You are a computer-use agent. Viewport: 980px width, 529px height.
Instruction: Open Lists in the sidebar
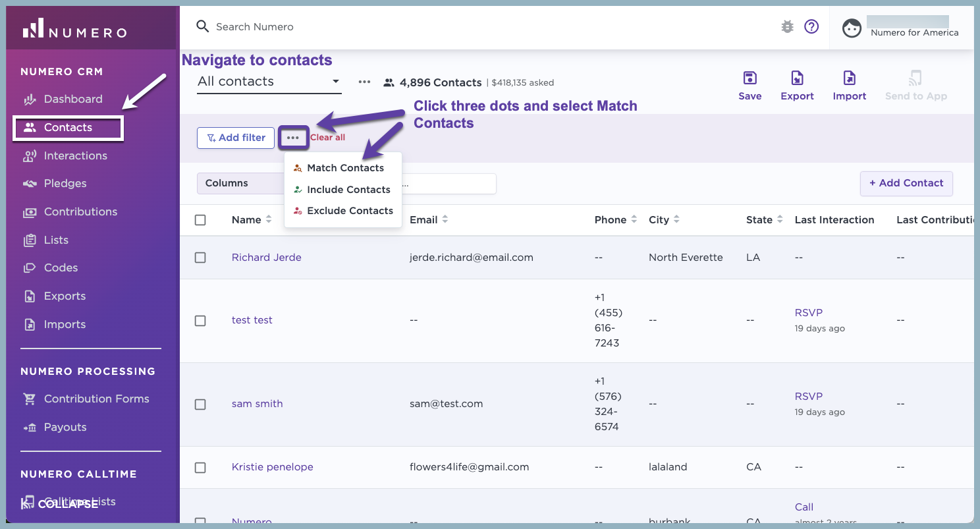point(45,240)
